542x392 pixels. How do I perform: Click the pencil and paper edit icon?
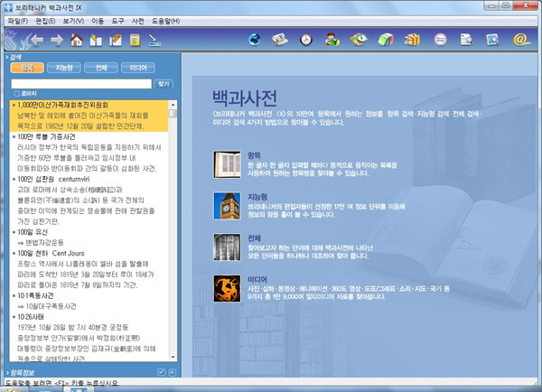click(116, 40)
